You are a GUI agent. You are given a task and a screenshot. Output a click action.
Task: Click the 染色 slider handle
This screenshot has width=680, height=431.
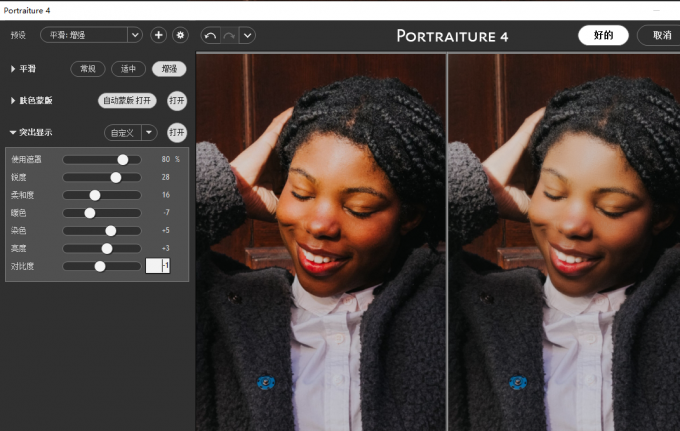click(x=111, y=231)
